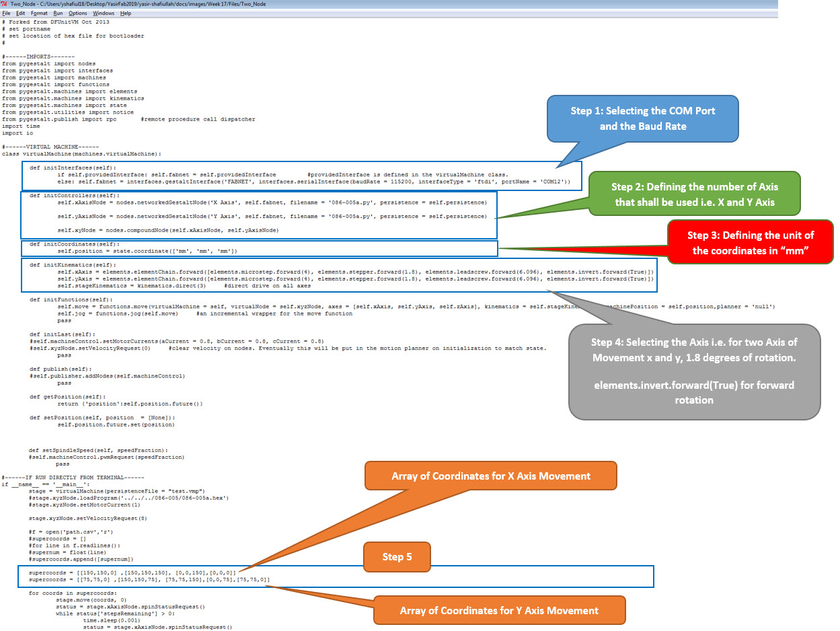Open the Windows menu
This screenshot has height=631, width=840.
tap(104, 13)
